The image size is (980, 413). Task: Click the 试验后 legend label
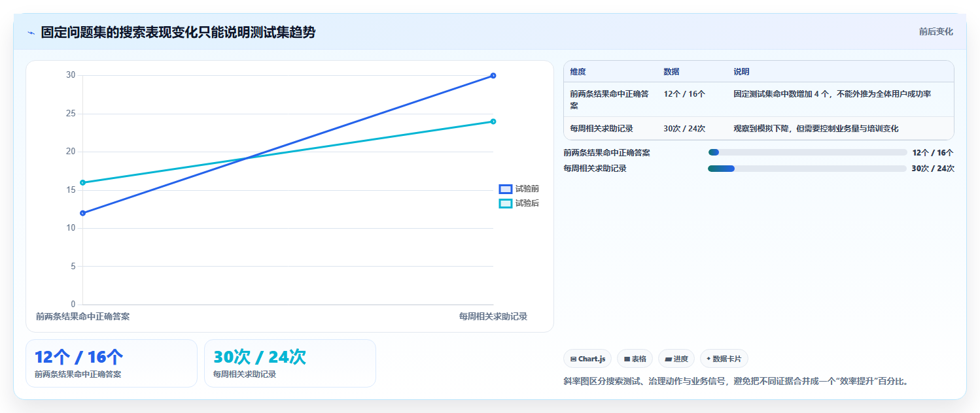coord(527,203)
